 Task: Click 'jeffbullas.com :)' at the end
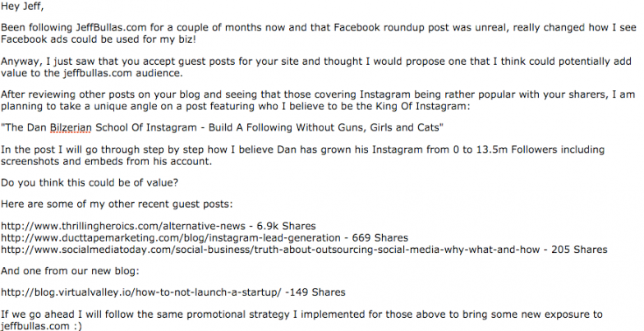[41, 327]
